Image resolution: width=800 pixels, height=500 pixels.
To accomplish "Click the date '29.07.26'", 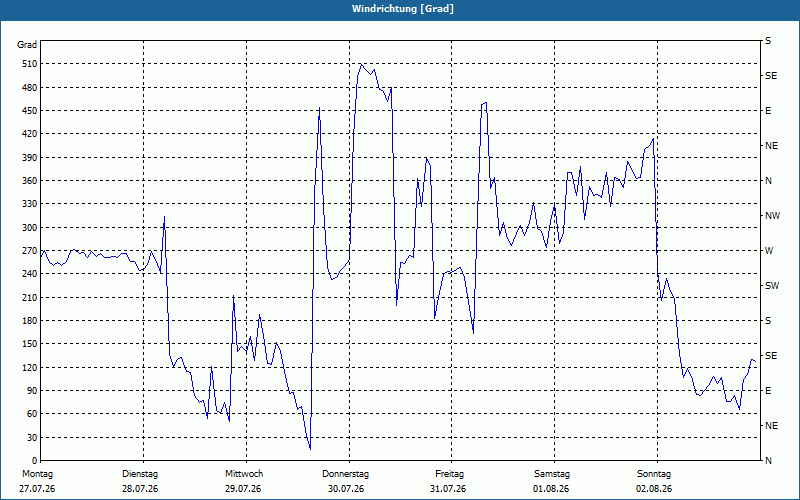I will click(243, 489).
